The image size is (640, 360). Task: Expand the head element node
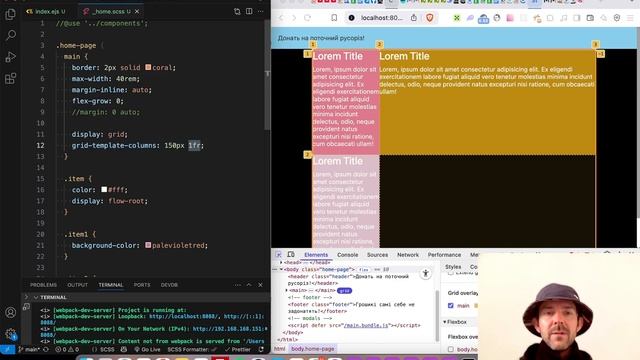point(281,262)
